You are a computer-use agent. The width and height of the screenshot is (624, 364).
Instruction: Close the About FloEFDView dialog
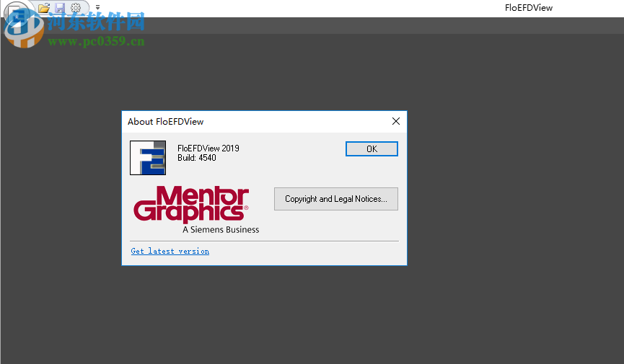396,121
